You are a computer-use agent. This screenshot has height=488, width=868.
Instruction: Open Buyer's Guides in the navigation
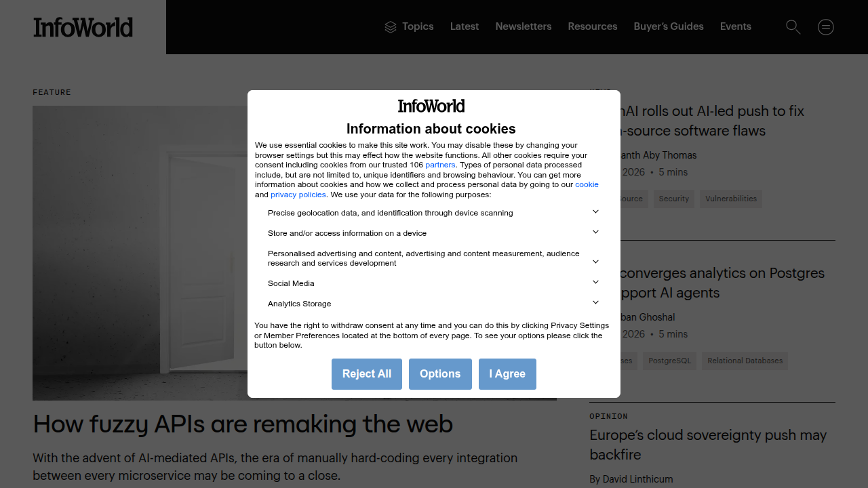pyautogui.click(x=669, y=26)
